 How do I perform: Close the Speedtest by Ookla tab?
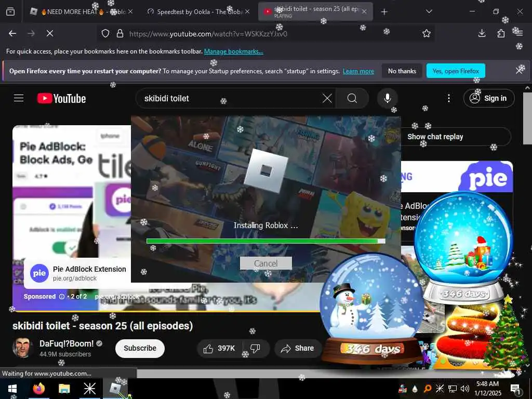click(x=247, y=12)
